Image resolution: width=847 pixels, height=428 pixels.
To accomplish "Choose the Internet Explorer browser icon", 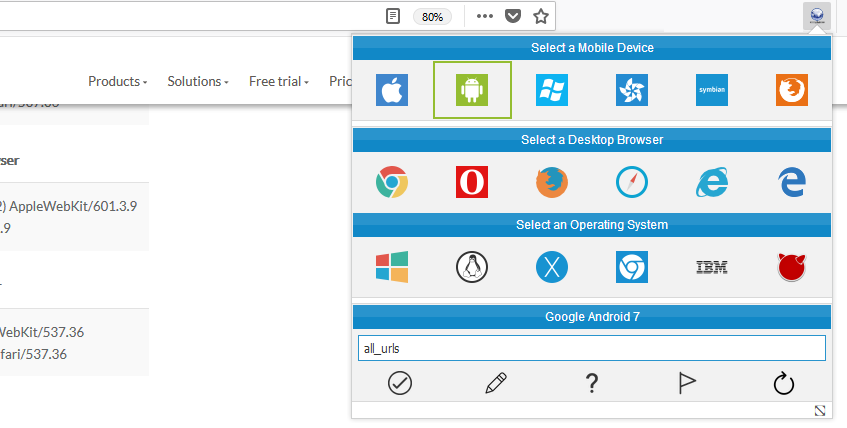I will pos(711,182).
